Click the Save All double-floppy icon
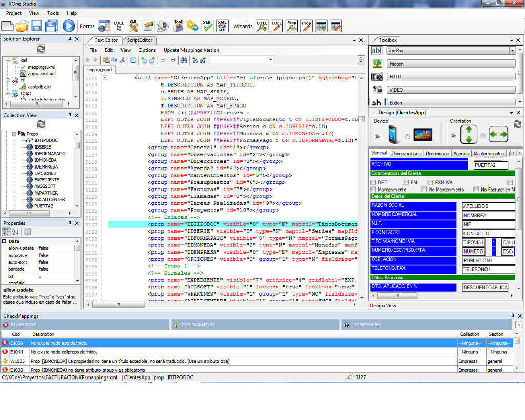This screenshot has width=525, height=420. point(52,26)
